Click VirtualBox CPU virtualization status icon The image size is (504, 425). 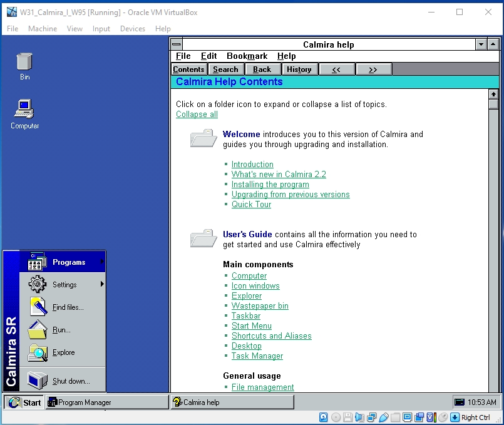(431, 417)
